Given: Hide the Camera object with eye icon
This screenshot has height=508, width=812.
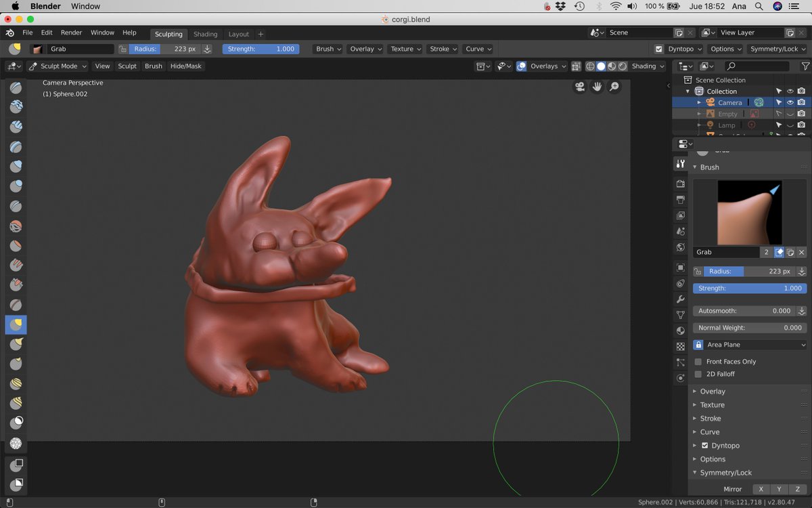Looking at the screenshot, I should 790,102.
